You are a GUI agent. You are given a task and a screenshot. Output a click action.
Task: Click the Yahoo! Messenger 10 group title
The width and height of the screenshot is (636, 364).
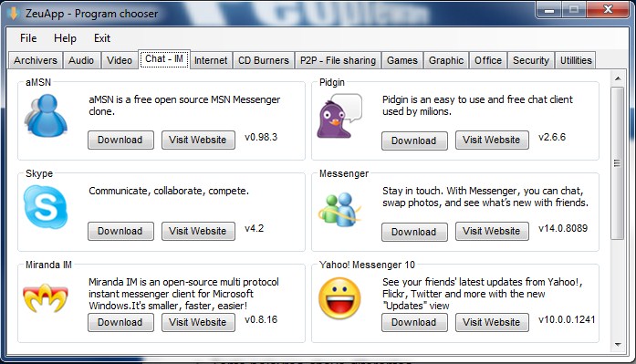(x=367, y=265)
